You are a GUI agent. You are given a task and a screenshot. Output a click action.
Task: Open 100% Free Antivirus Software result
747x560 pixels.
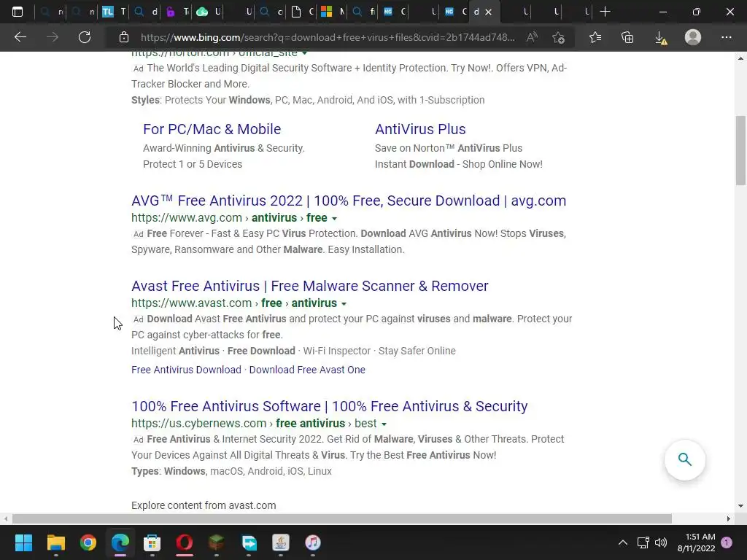pyautogui.click(x=330, y=406)
